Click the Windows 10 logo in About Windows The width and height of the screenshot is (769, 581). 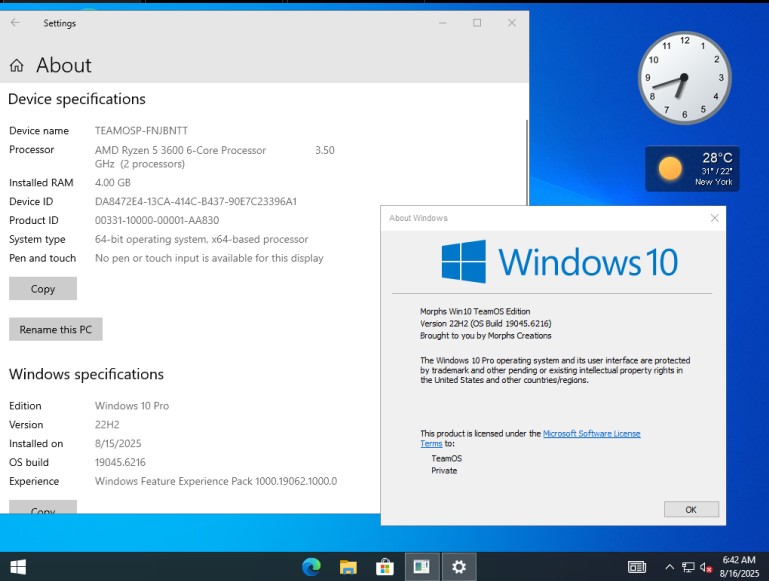560,262
